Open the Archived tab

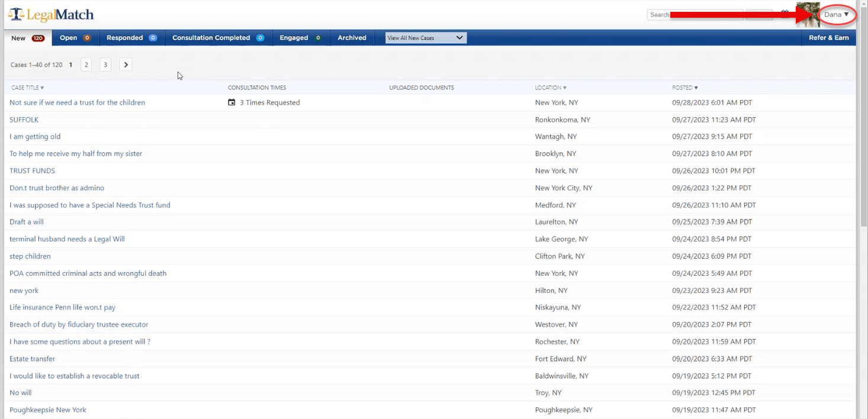pyautogui.click(x=352, y=38)
